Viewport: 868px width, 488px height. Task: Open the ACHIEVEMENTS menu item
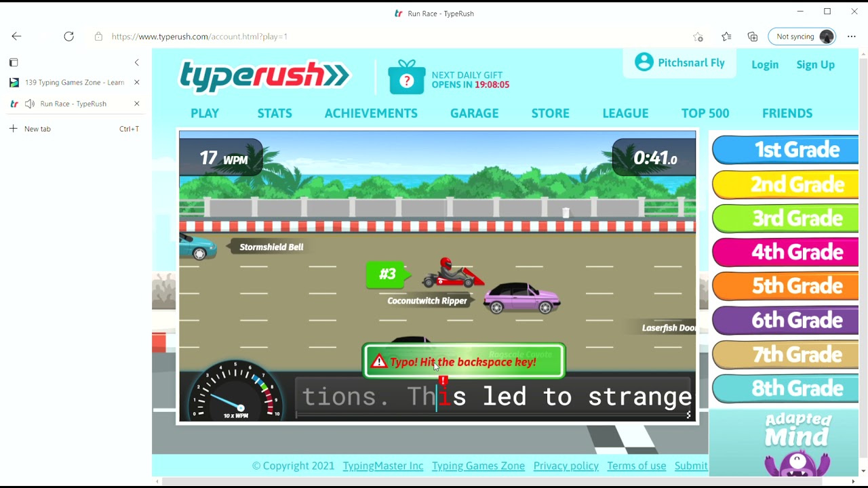click(x=371, y=113)
